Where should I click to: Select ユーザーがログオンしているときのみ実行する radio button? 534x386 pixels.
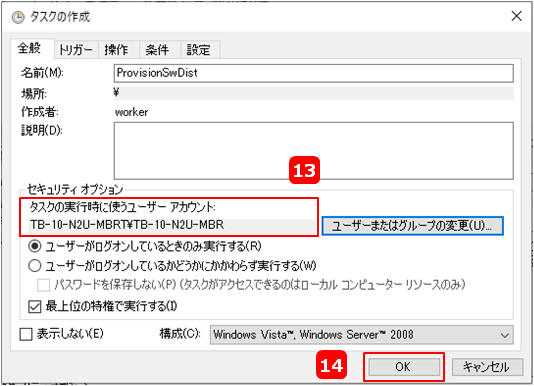[x=35, y=246]
